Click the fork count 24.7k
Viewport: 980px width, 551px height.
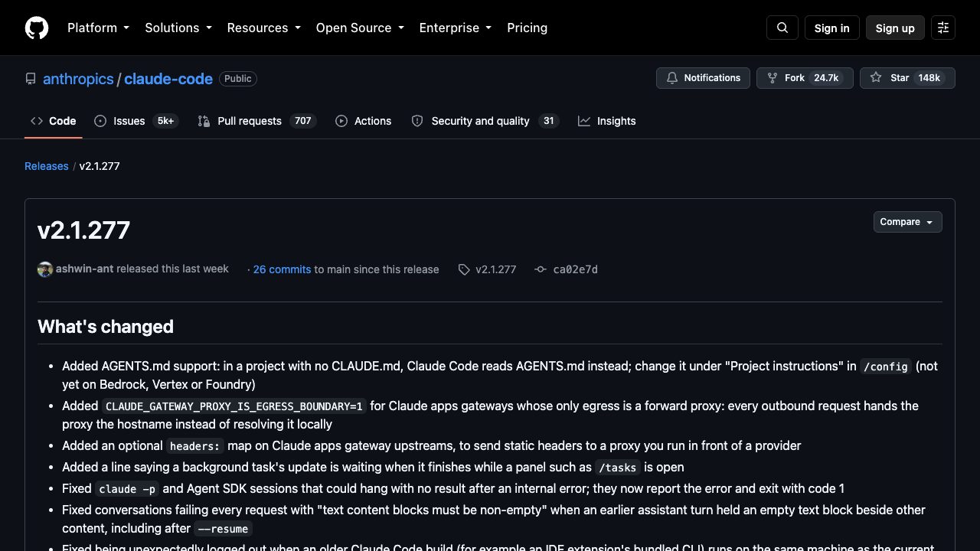(x=826, y=78)
